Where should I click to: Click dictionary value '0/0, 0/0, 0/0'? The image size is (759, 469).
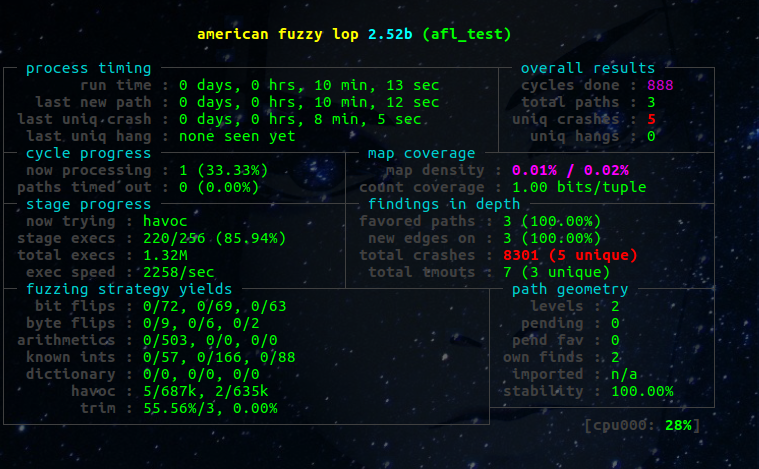(x=201, y=374)
